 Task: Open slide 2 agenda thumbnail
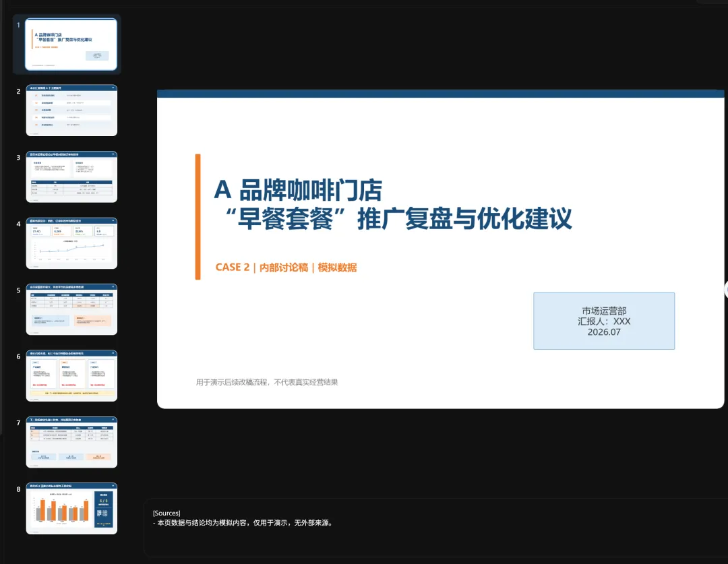tap(71, 111)
